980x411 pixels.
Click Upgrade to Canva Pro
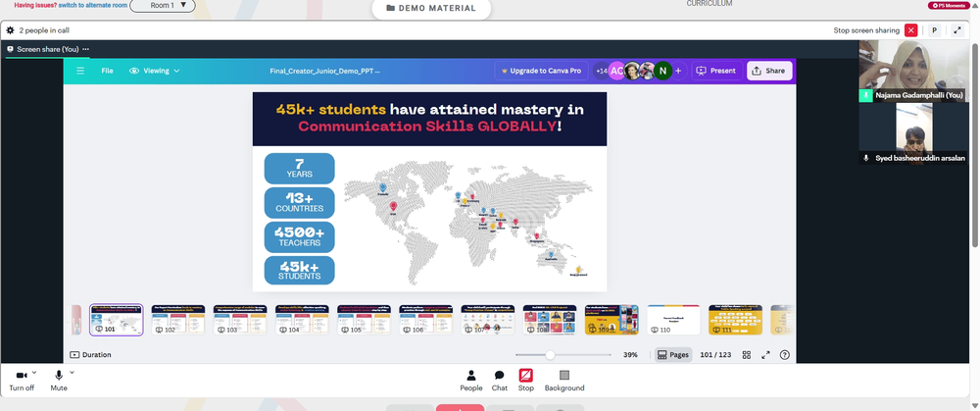tap(541, 71)
